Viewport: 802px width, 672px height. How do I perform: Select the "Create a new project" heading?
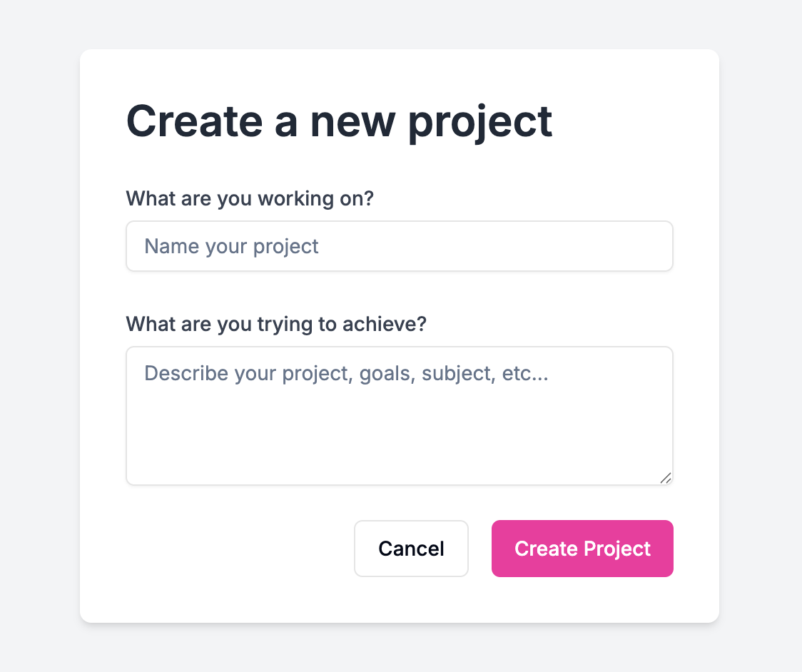(340, 121)
